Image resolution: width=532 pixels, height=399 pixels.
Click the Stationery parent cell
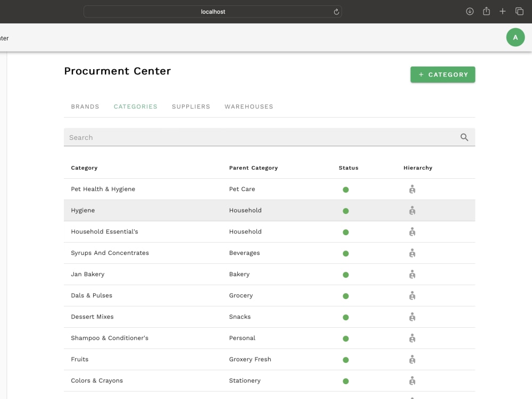(245, 381)
